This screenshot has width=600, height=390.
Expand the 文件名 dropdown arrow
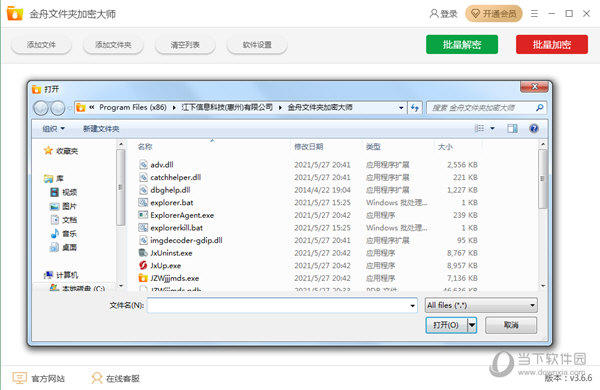tap(412, 305)
